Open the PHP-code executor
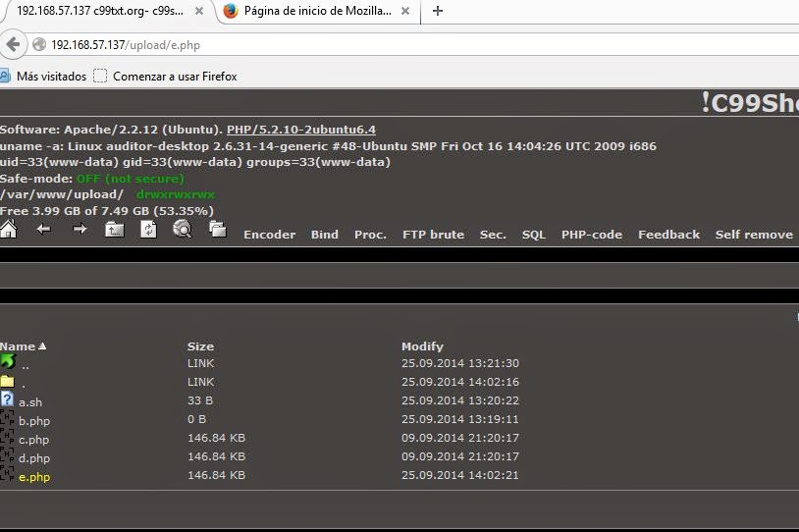 [x=592, y=235]
